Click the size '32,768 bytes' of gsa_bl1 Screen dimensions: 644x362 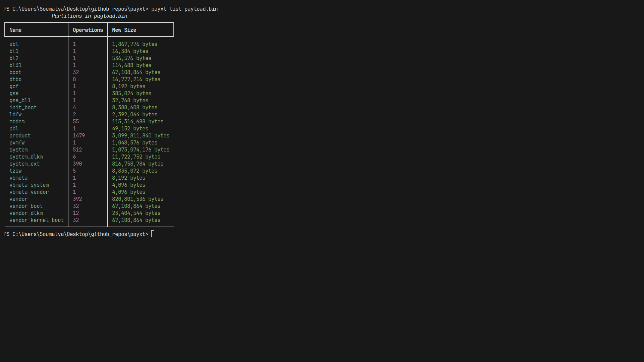(130, 101)
